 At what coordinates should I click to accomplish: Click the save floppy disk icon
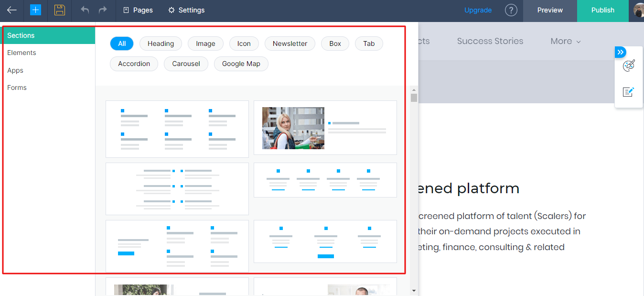point(59,10)
